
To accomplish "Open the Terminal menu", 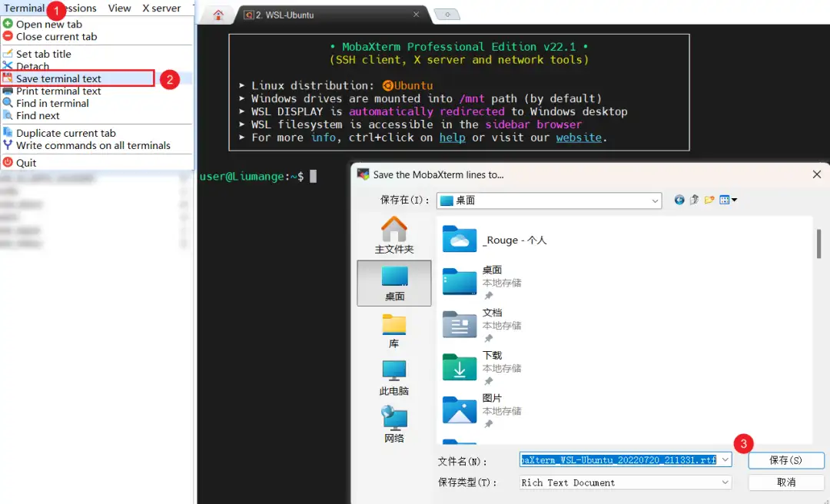I will [x=24, y=8].
